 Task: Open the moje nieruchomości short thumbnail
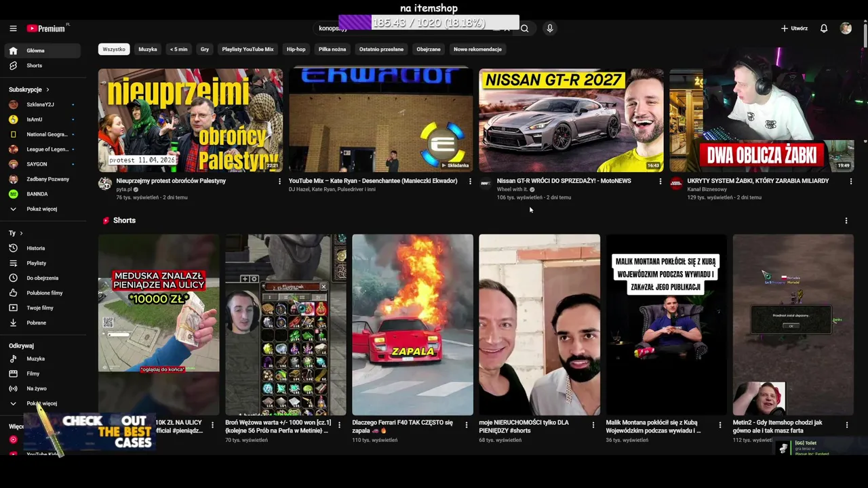coord(539,325)
